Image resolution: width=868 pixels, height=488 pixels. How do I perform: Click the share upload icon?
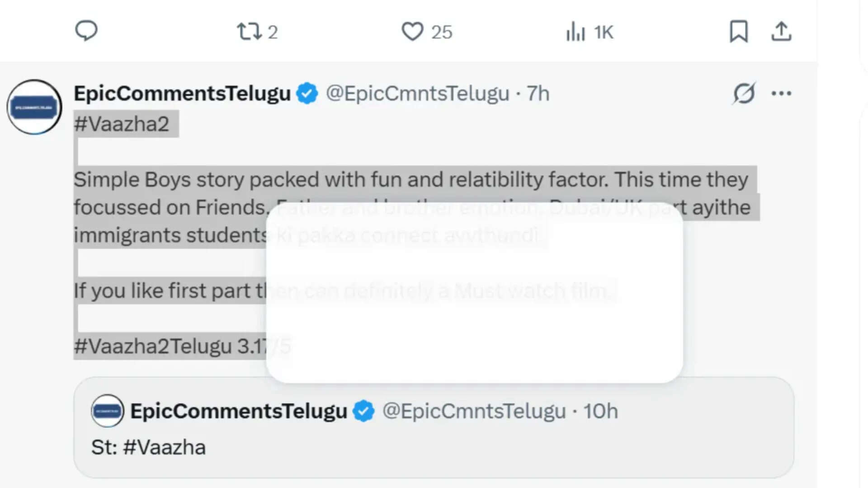[781, 32]
